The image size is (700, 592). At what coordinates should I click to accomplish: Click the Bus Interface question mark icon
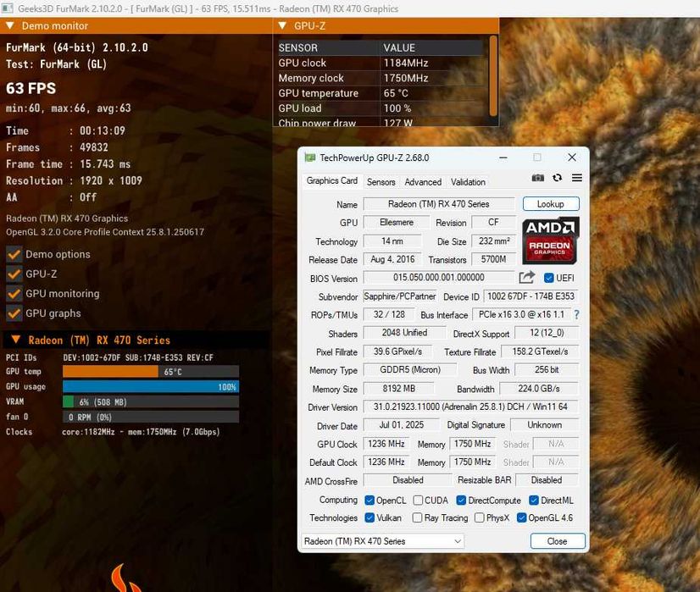pos(577,315)
